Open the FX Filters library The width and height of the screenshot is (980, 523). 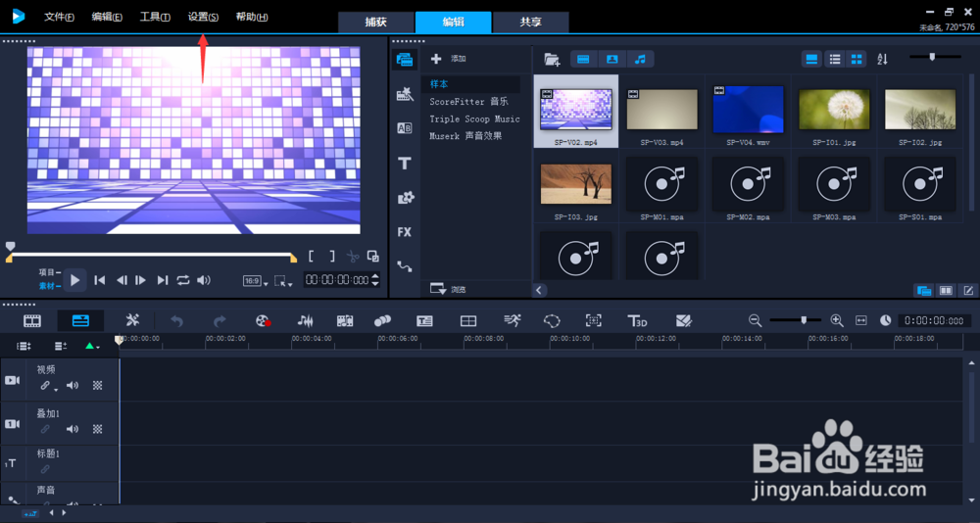(405, 232)
